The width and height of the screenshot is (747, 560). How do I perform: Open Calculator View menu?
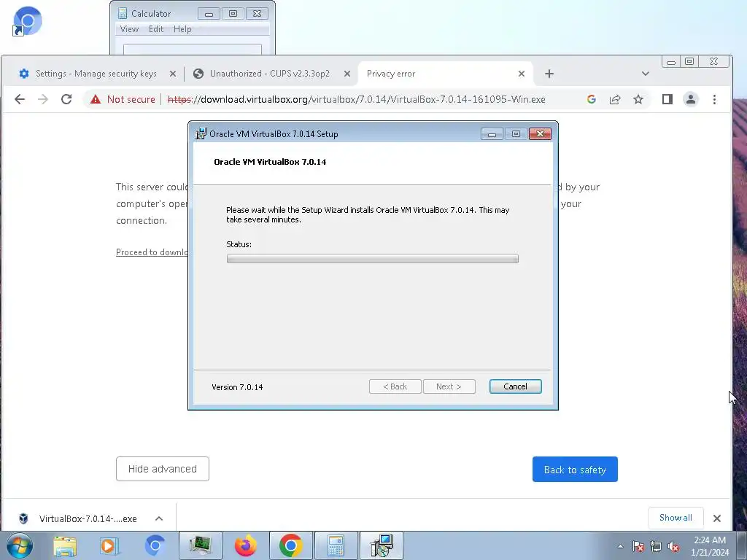[129, 29]
